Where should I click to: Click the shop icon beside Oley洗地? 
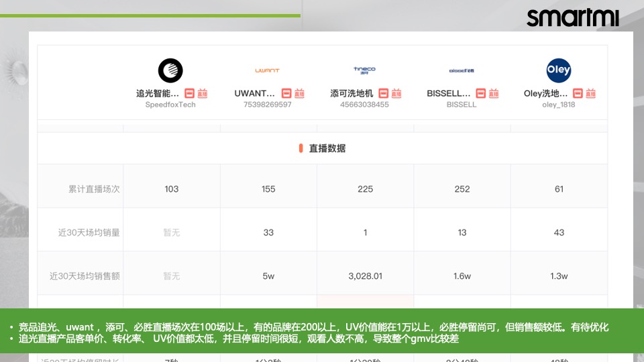(x=578, y=93)
